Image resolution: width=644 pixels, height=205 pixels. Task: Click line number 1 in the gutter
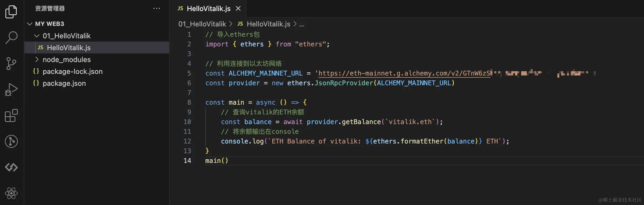[189, 35]
